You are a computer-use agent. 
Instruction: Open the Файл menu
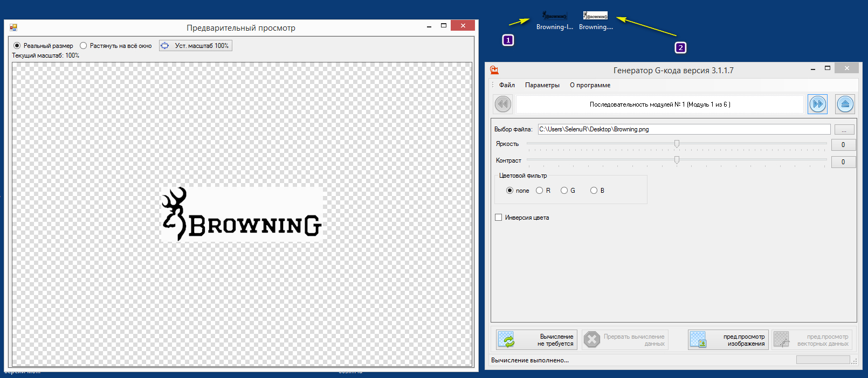(x=507, y=85)
